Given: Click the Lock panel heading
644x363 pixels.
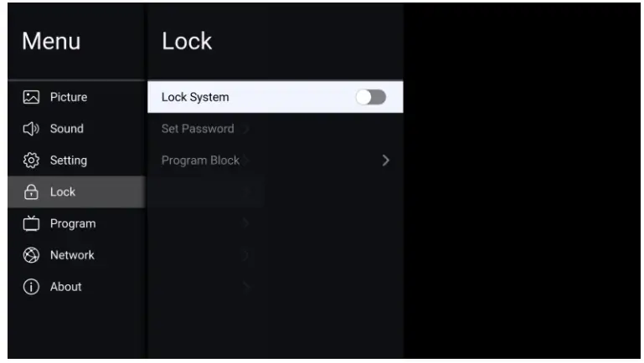Looking at the screenshot, I should [x=187, y=40].
